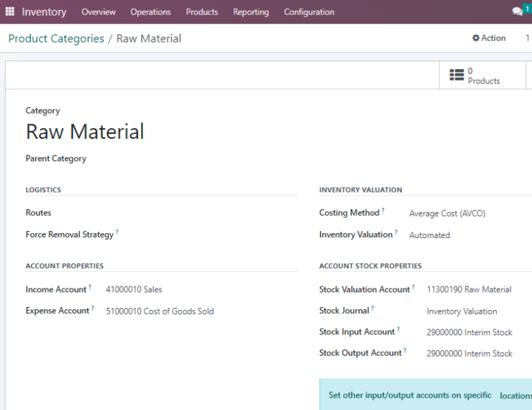This screenshot has width=532, height=410.
Task: Click the Raw Material breadcrumb text
Action: (x=149, y=39)
